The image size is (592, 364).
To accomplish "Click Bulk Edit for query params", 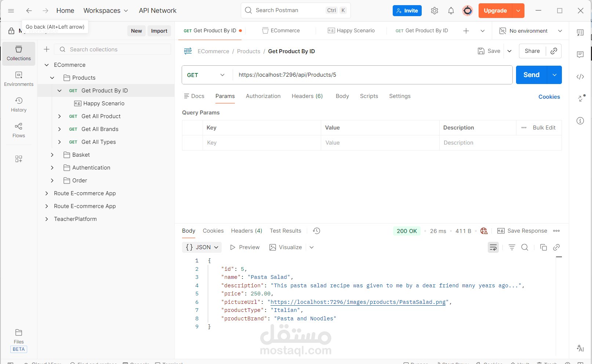I will (544, 128).
